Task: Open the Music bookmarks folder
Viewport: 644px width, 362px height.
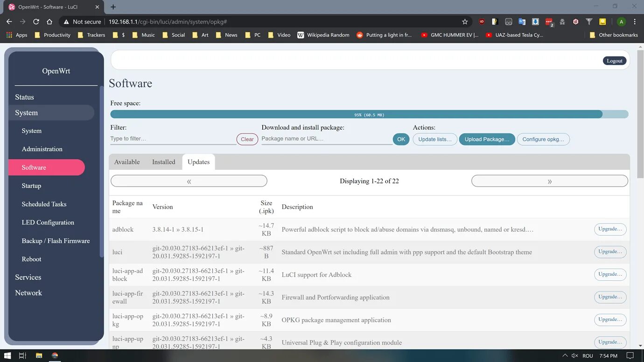Action: point(144,35)
